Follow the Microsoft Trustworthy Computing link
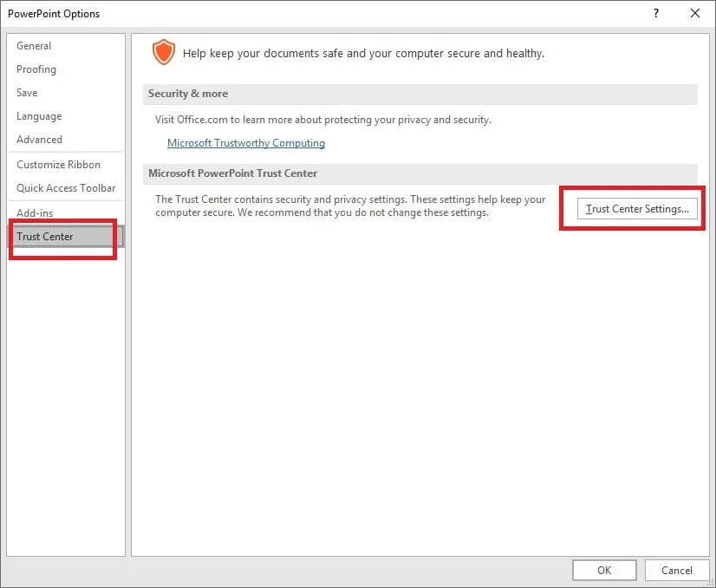The height and width of the screenshot is (588, 716). pyautogui.click(x=246, y=143)
